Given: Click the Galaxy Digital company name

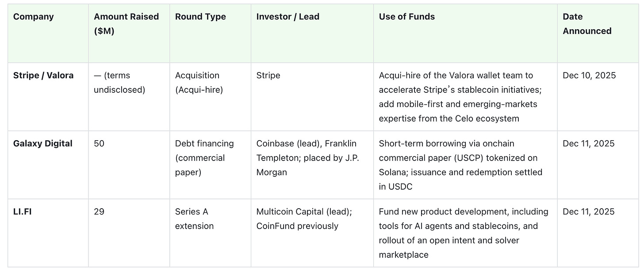Looking at the screenshot, I should (x=43, y=144).
